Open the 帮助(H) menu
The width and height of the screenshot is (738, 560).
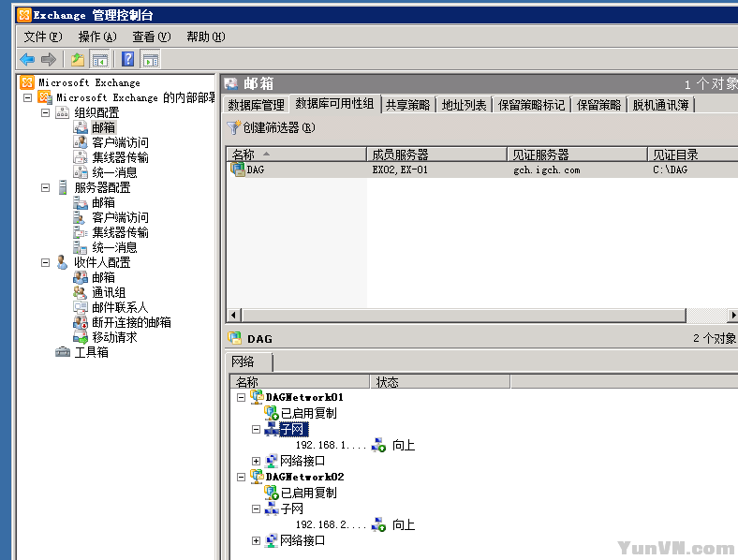pos(206,37)
